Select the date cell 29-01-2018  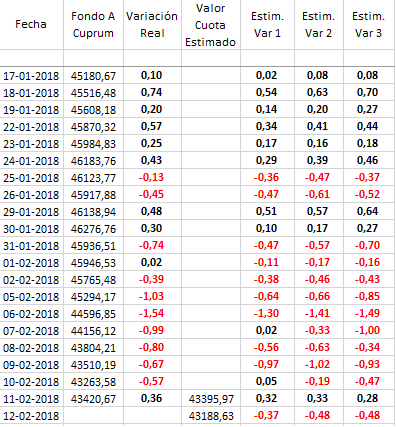[31, 212]
